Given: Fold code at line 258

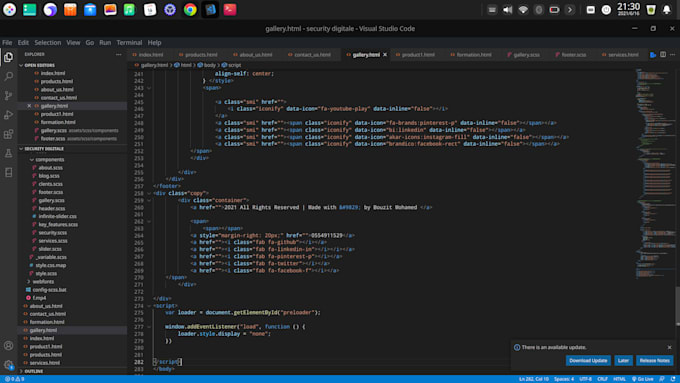Looking at the screenshot, I should pyautogui.click(x=149, y=193).
